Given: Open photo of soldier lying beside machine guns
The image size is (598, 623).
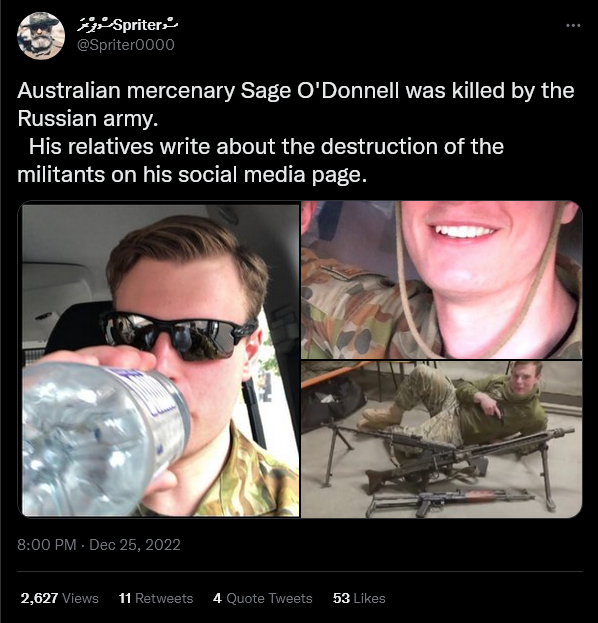Looking at the screenshot, I should pyautogui.click(x=441, y=439).
